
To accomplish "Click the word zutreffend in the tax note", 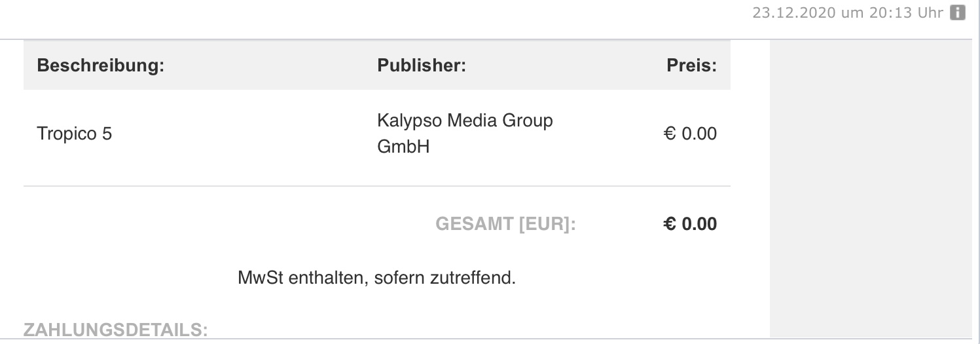I will pos(473,277).
